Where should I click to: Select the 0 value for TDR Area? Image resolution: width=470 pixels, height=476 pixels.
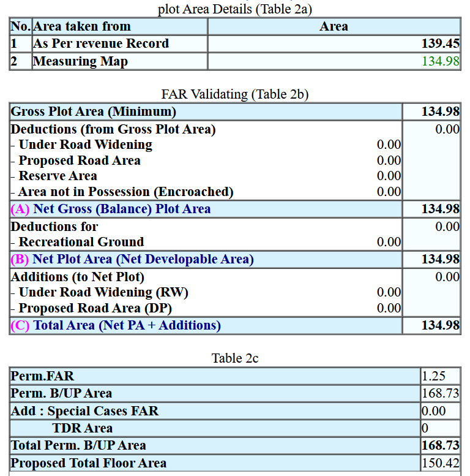click(425, 428)
